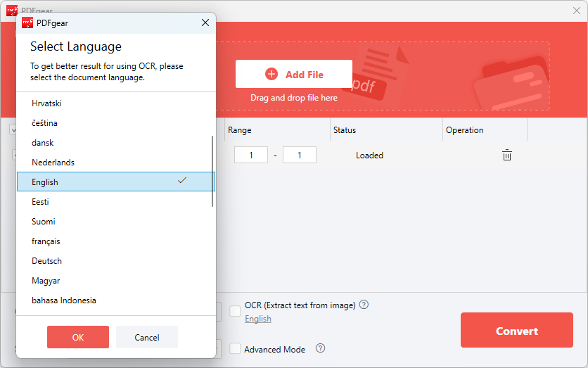Select bahasa Indonesia
588x368 pixels.
tap(116, 300)
